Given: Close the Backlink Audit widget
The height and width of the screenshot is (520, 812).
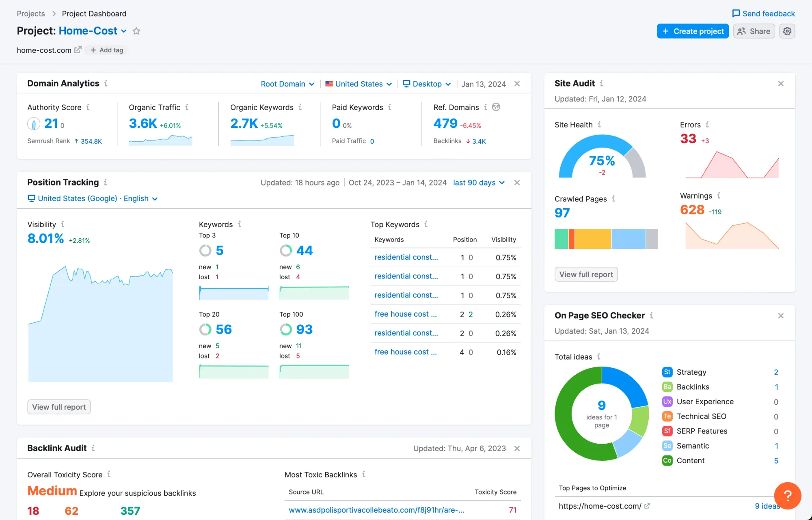Looking at the screenshot, I should coord(517,449).
